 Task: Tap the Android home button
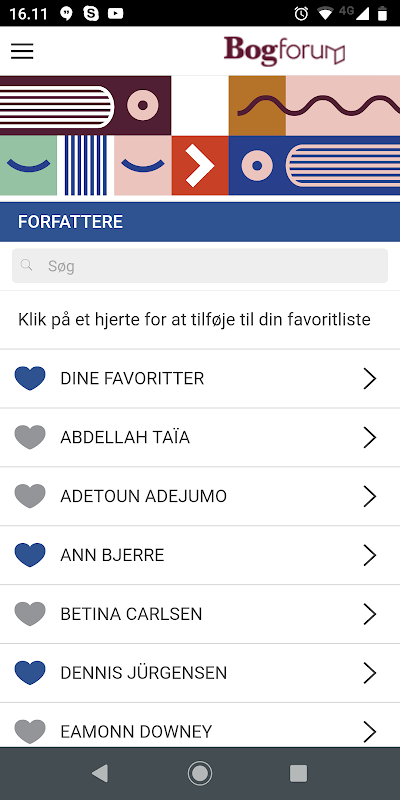point(200,773)
